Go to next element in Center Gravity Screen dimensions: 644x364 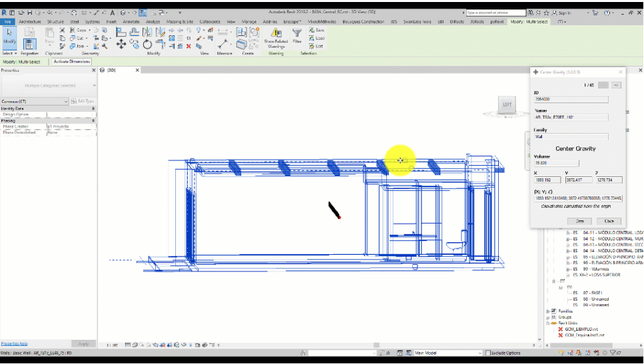pos(615,85)
